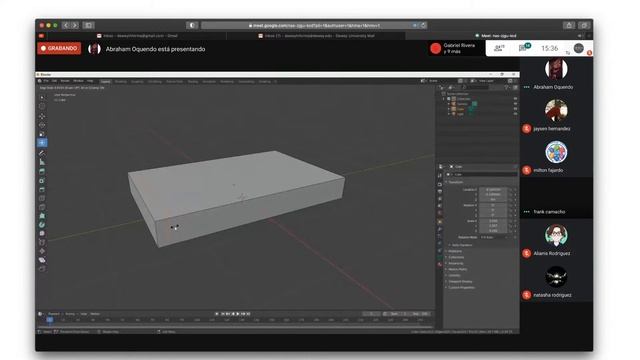Expand the Viewport Display panel

[459, 281]
